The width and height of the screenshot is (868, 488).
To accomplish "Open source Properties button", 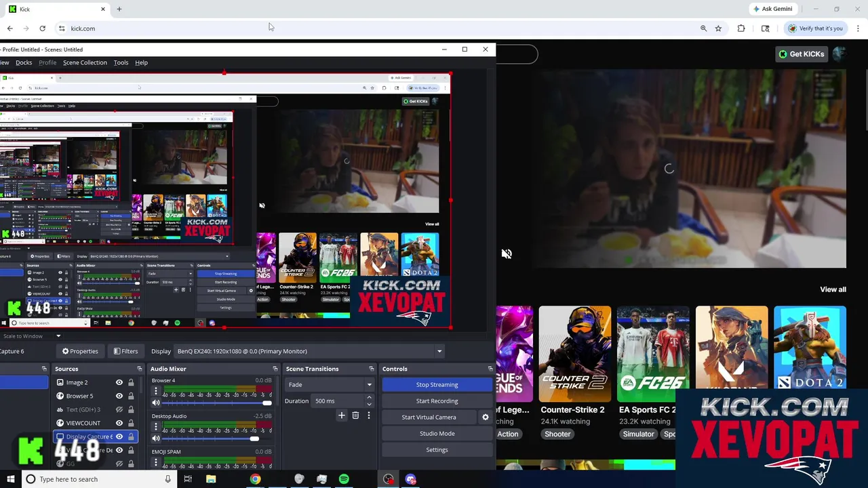I will pos(80,351).
